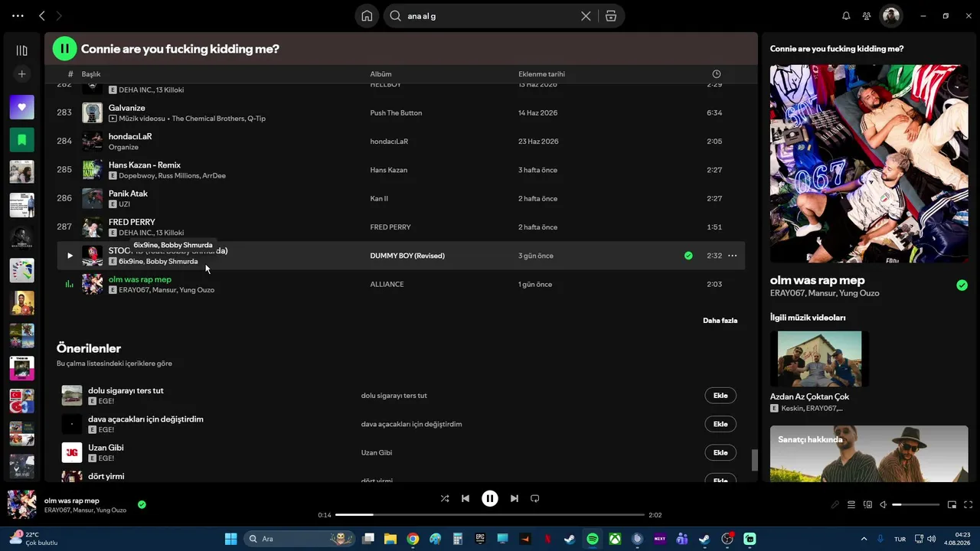Open the Sanatçı hakkında artist card
The image size is (980, 551).
(869, 454)
